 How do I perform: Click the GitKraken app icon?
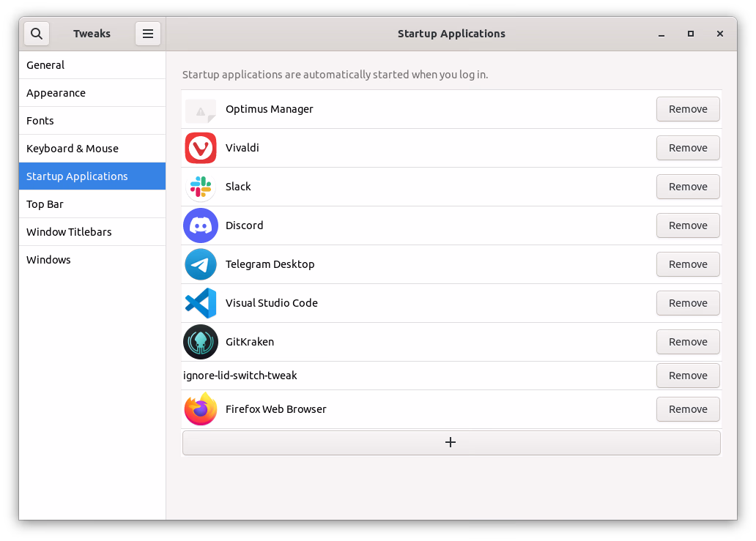coord(201,342)
